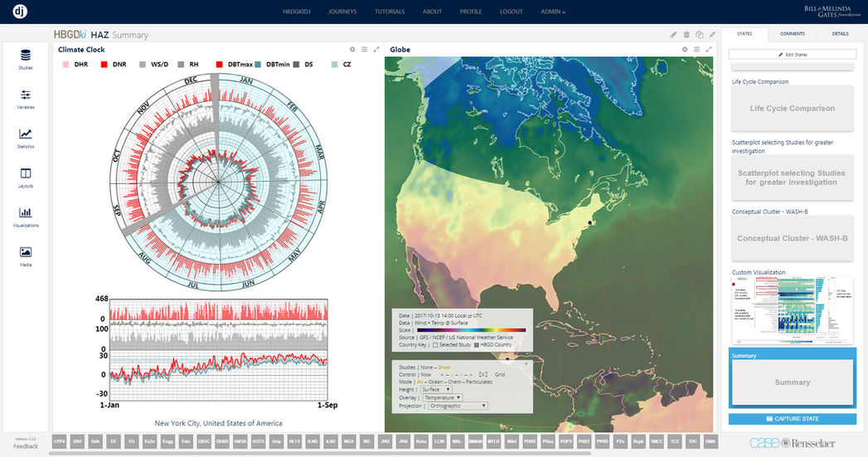Open Globe panel hamburger menu

click(x=697, y=49)
